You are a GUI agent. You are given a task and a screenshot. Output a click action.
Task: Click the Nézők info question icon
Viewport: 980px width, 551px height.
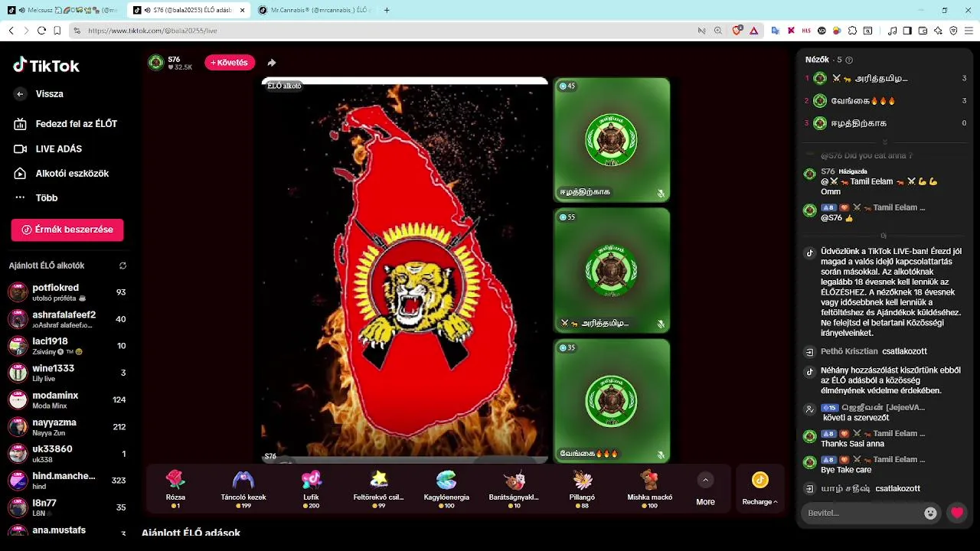[849, 60]
